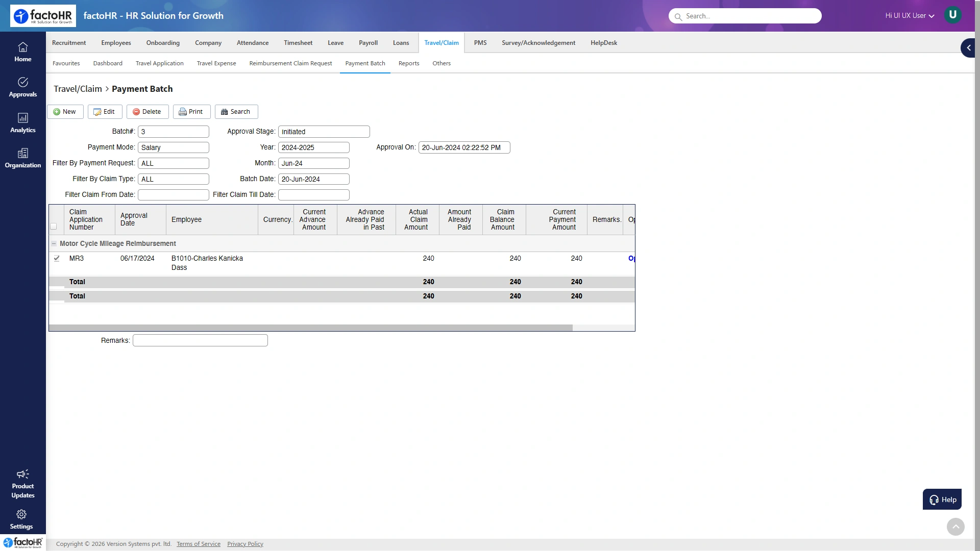Collapse Motor Cycle Mileage Reimbursement group
Screen dimensions: 980x551
pos(54,243)
